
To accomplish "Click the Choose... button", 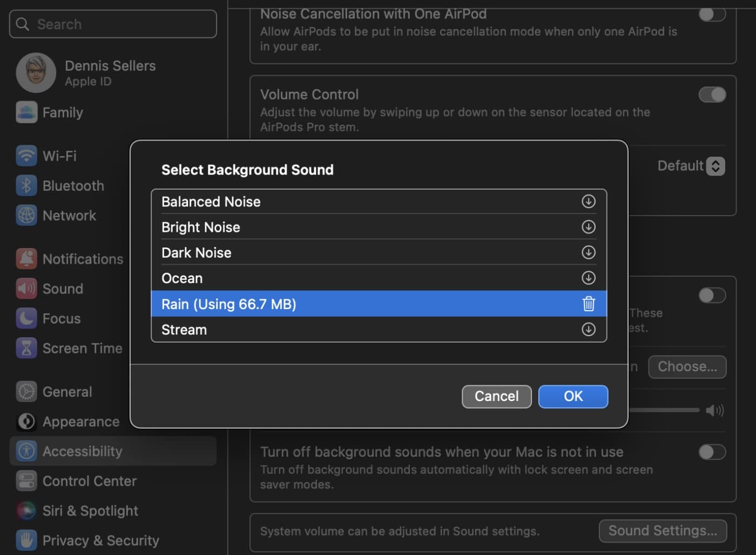I will (687, 366).
